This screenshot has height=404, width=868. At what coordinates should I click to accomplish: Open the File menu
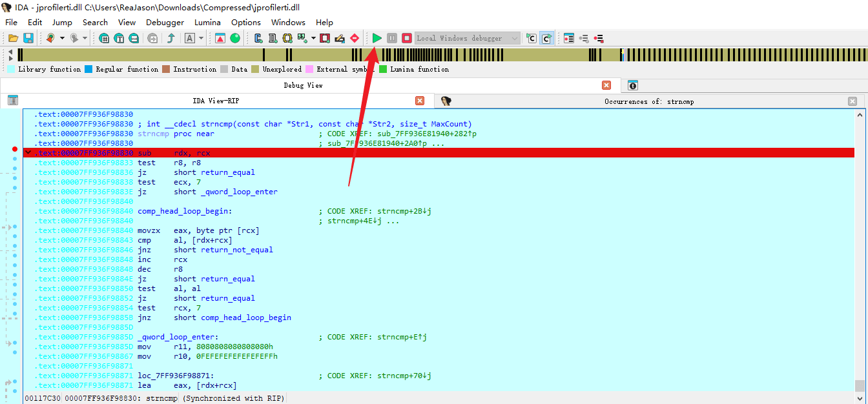pyautogui.click(x=12, y=22)
